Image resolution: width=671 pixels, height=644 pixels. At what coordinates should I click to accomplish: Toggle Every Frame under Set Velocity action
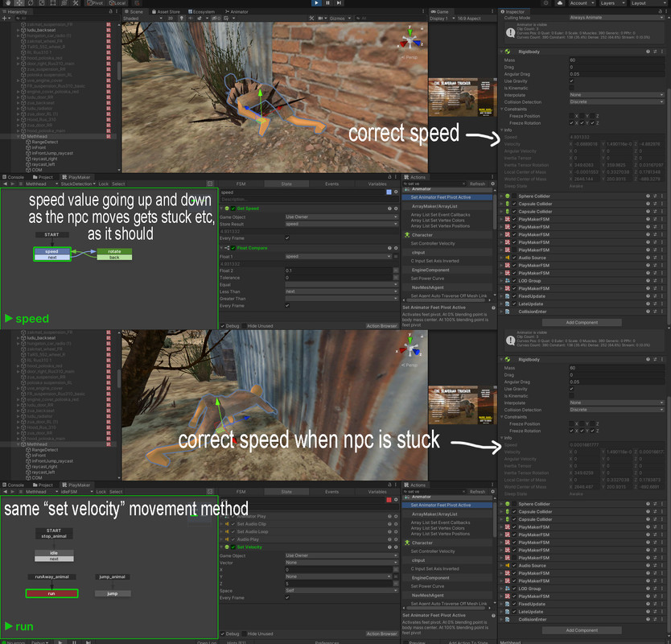287,597
